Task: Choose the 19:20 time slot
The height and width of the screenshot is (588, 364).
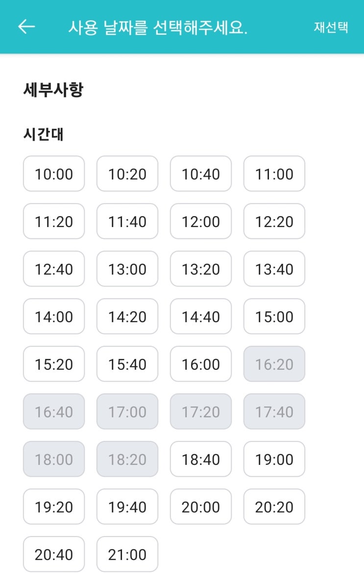Action: (x=54, y=507)
